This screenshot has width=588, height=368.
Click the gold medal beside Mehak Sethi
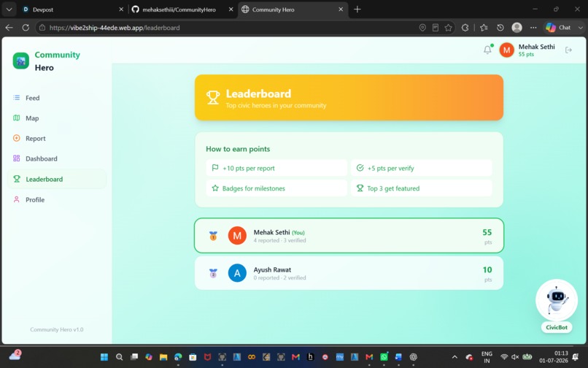[x=213, y=236]
